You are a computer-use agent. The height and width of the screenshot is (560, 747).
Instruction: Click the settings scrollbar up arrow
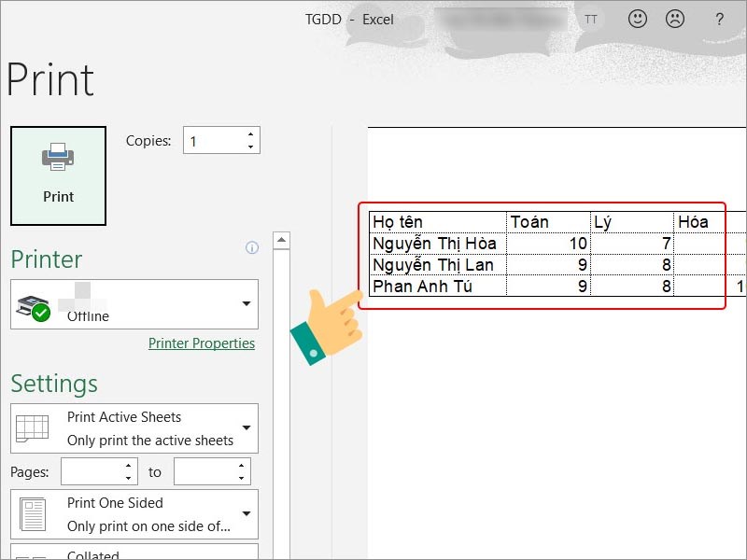281,240
